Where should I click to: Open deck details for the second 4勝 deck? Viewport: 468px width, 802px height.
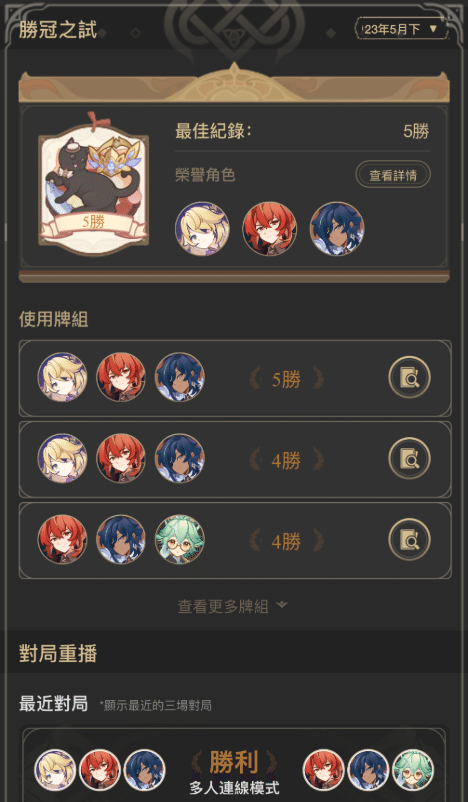(x=409, y=540)
